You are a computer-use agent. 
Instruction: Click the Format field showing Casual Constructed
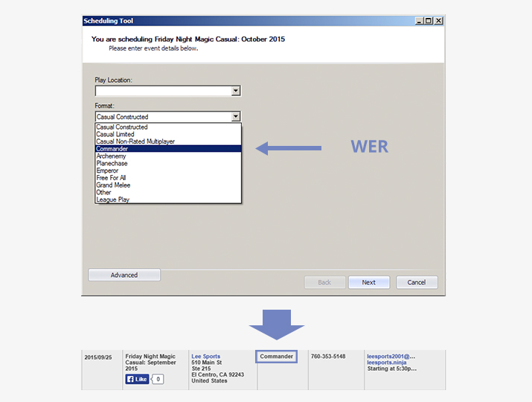[168, 116]
